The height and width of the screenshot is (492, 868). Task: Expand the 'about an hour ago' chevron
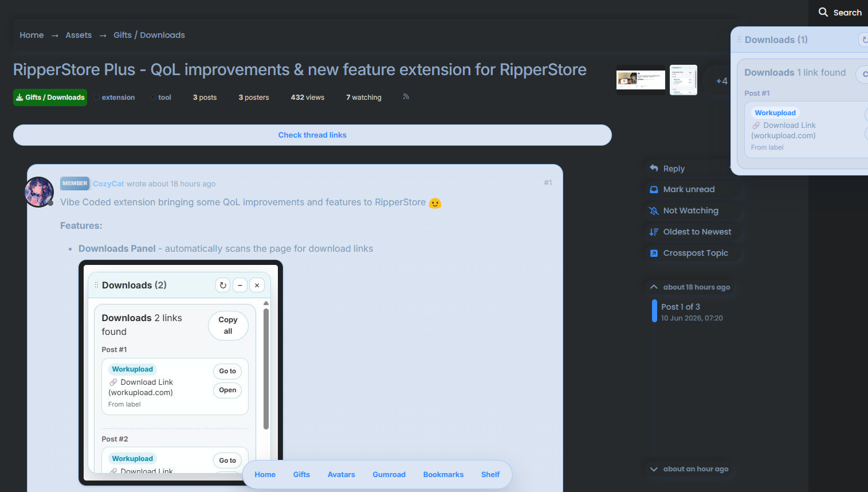[x=654, y=469]
